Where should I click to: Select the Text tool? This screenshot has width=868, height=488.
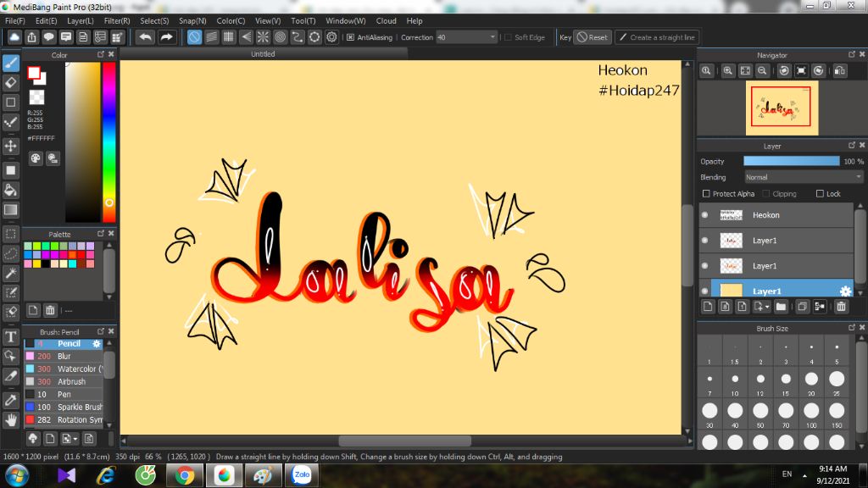coord(10,337)
